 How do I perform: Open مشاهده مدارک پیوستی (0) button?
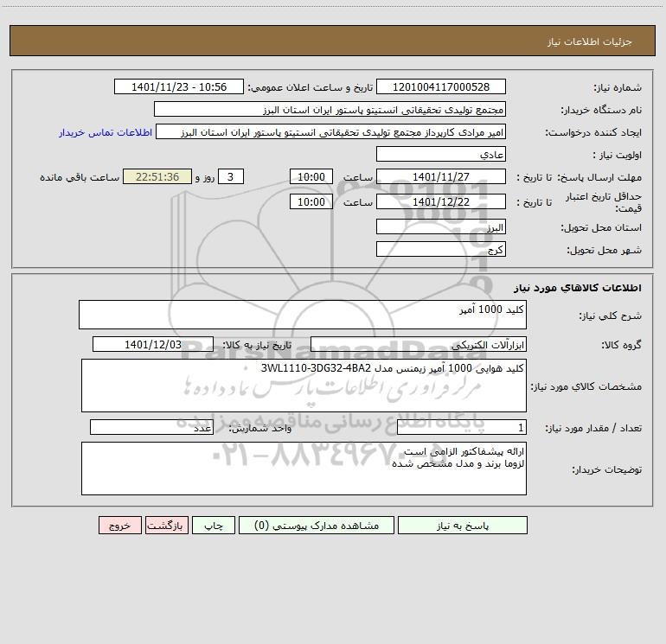tap(317, 525)
